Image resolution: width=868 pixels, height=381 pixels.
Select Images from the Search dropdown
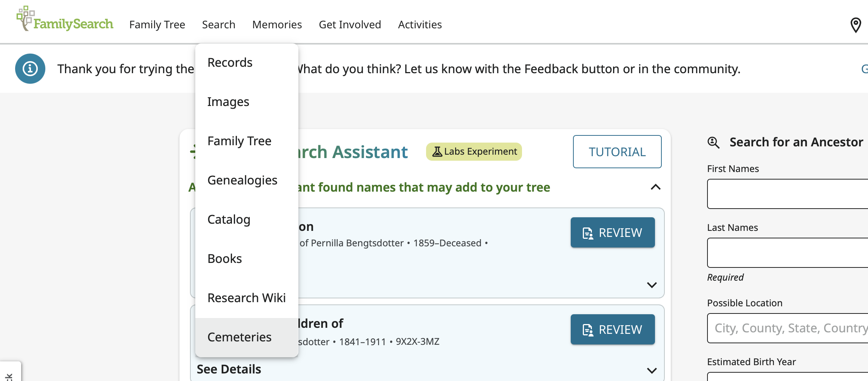[247, 102]
